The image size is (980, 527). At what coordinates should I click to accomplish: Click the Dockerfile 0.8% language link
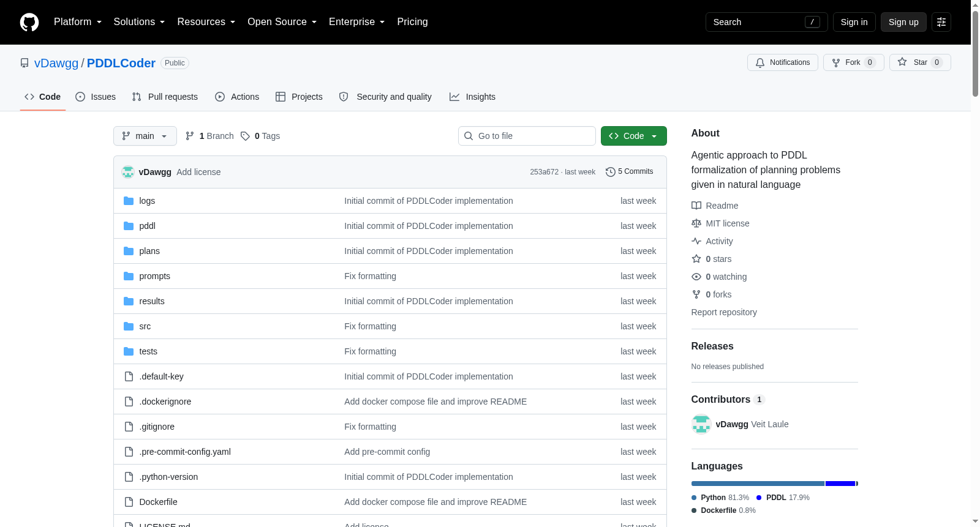click(723, 510)
